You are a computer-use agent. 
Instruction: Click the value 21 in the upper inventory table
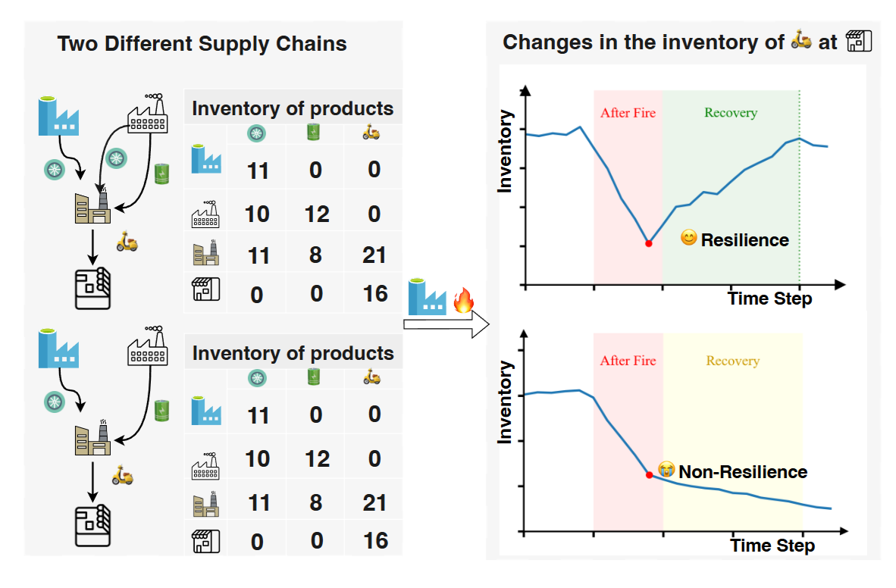374,256
